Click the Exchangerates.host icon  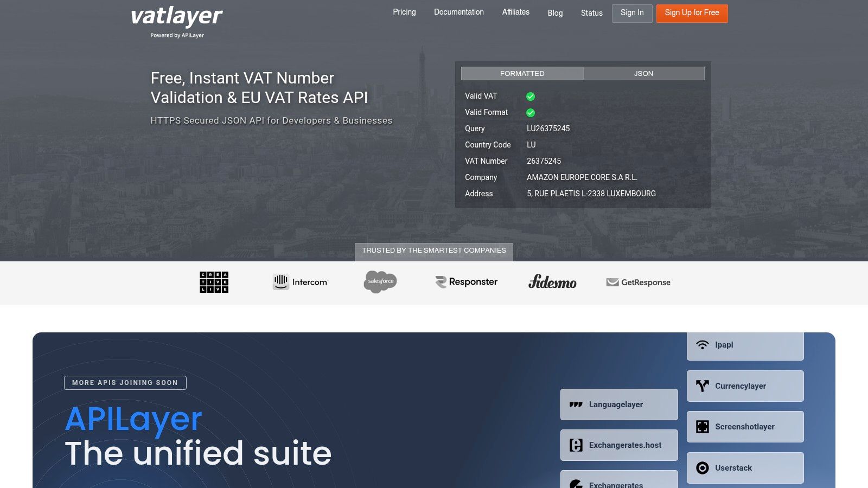pos(576,445)
